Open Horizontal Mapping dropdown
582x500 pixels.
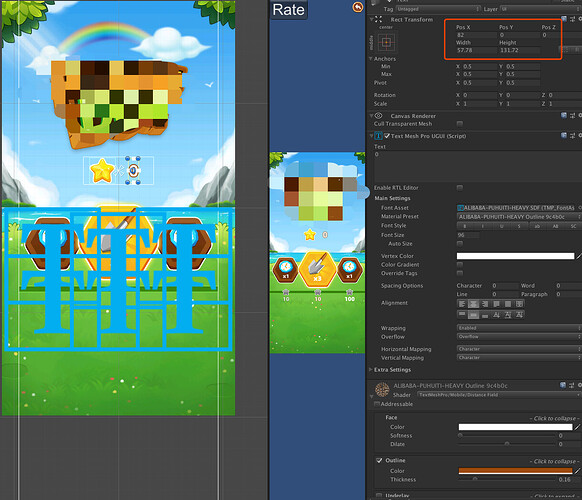point(519,349)
